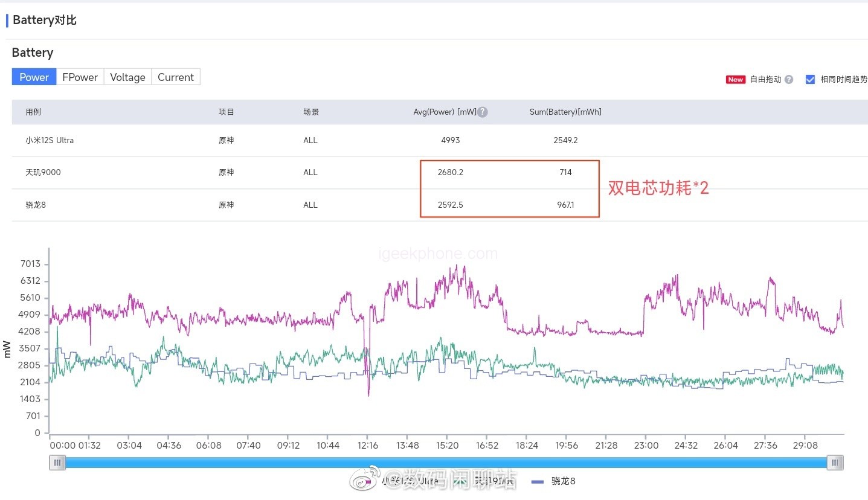Click the right handle of time range slider
The height and width of the screenshot is (500, 868).
835,463
